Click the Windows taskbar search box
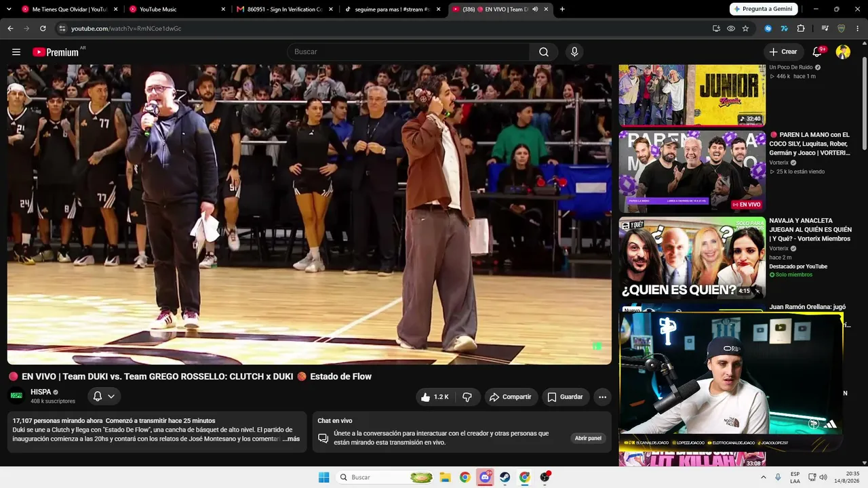 click(384, 477)
